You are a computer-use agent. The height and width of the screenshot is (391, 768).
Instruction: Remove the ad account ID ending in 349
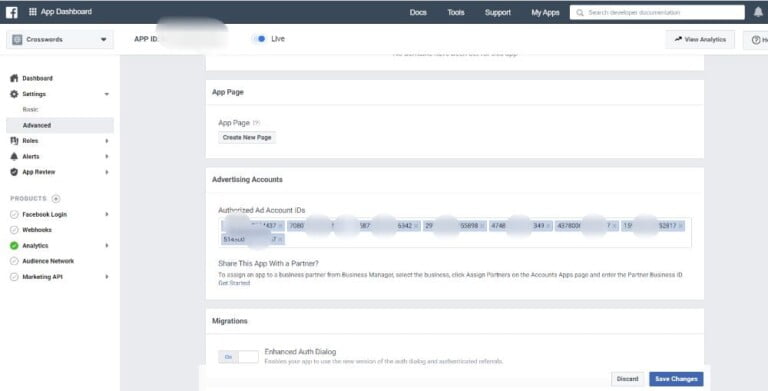[x=548, y=226]
